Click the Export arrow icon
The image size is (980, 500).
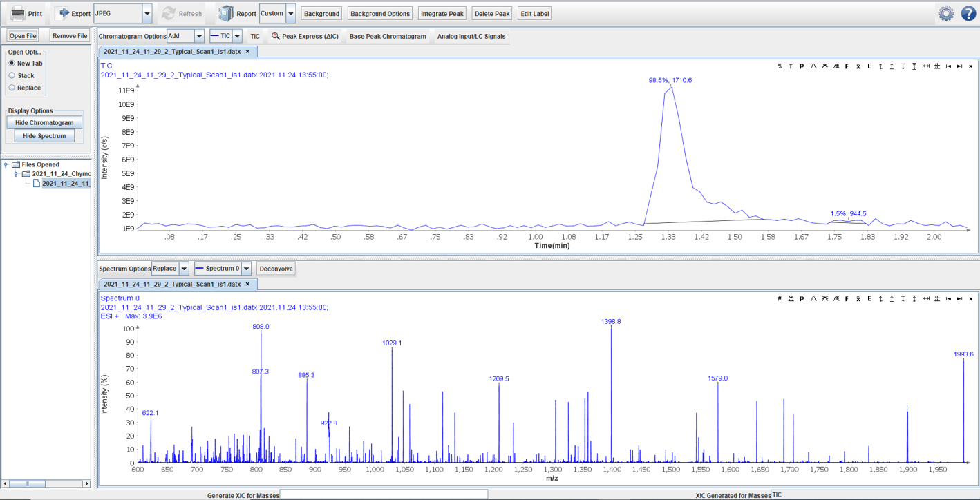point(62,13)
